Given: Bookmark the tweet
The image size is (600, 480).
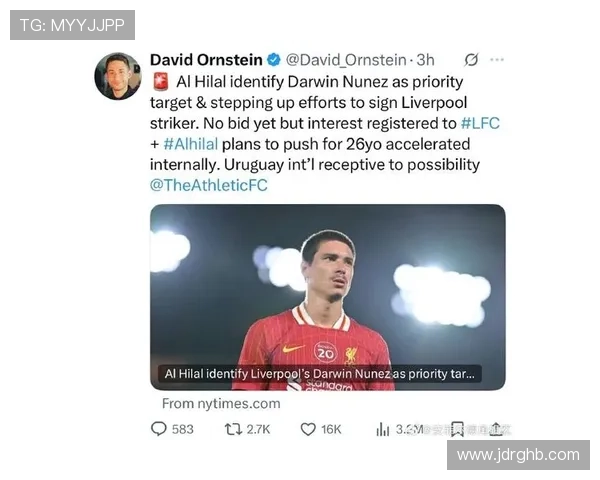Looking at the screenshot, I should coord(457,429).
